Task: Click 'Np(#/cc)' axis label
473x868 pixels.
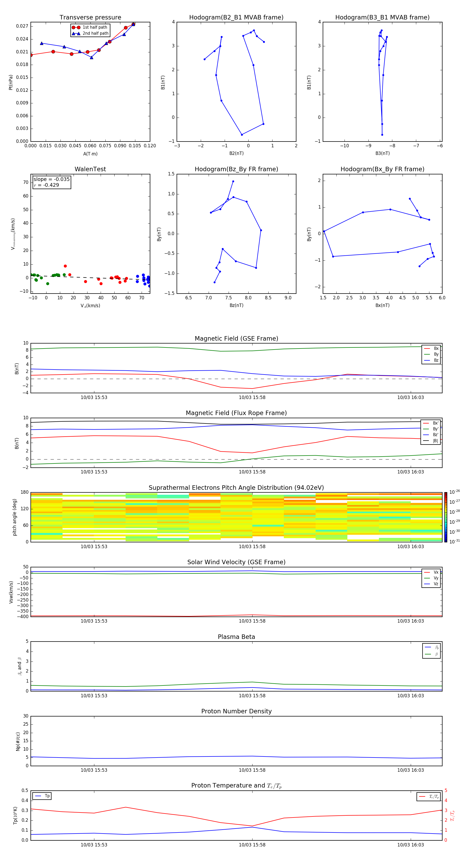Action: pos(18,741)
